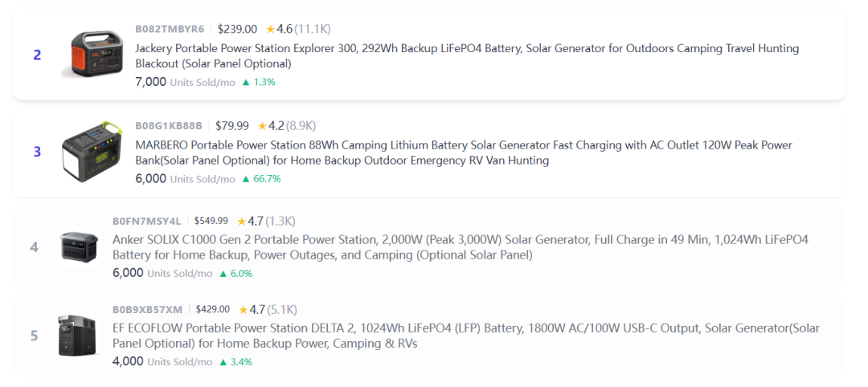
Task: Click the Anker SOLIX C1000 product thumbnail
Action: click(x=80, y=246)
